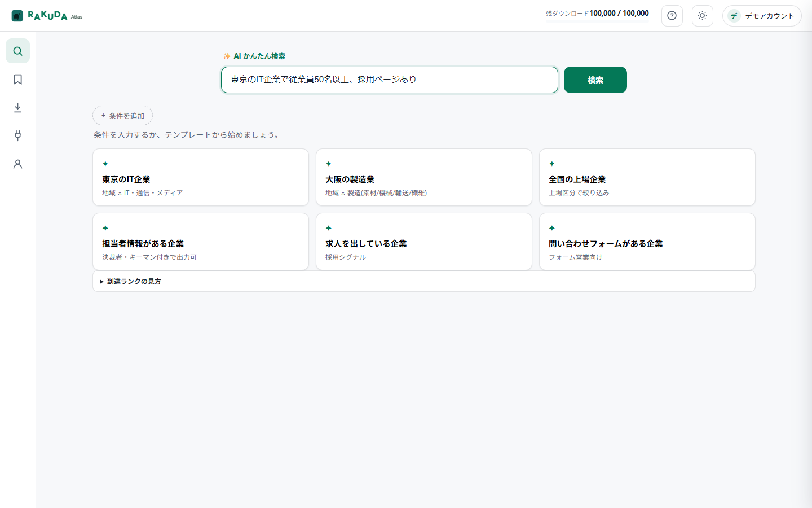This screenshot has height=508, width=812.
Task: Click the help question mark icon
Action: point(672,16)
